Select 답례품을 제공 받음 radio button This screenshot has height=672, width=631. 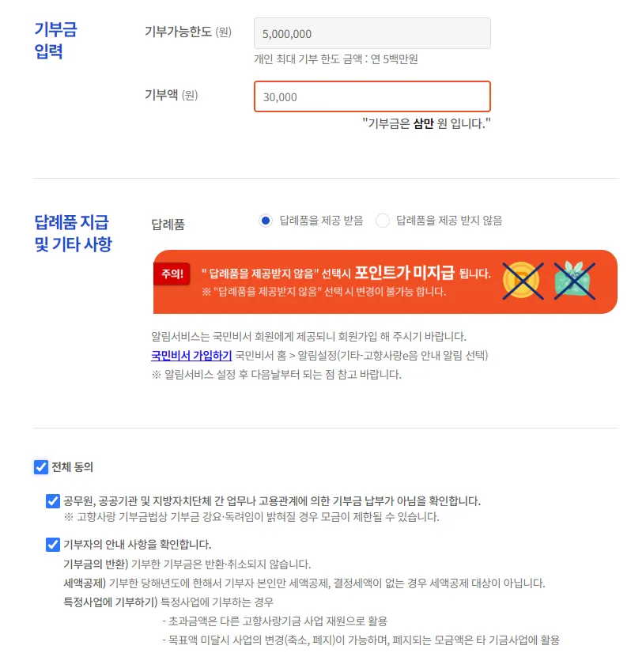pyautogui.click(x=266, y=221)
